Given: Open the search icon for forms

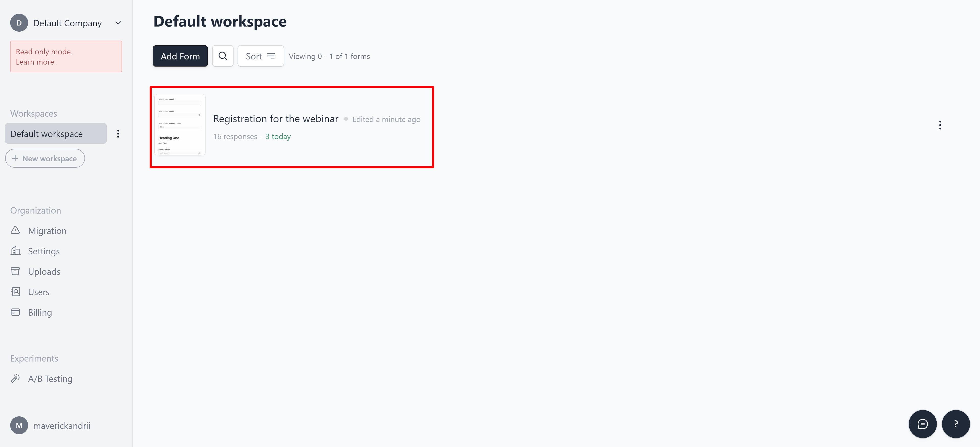Looking at the screenshot, I should [x=223, y=56].
